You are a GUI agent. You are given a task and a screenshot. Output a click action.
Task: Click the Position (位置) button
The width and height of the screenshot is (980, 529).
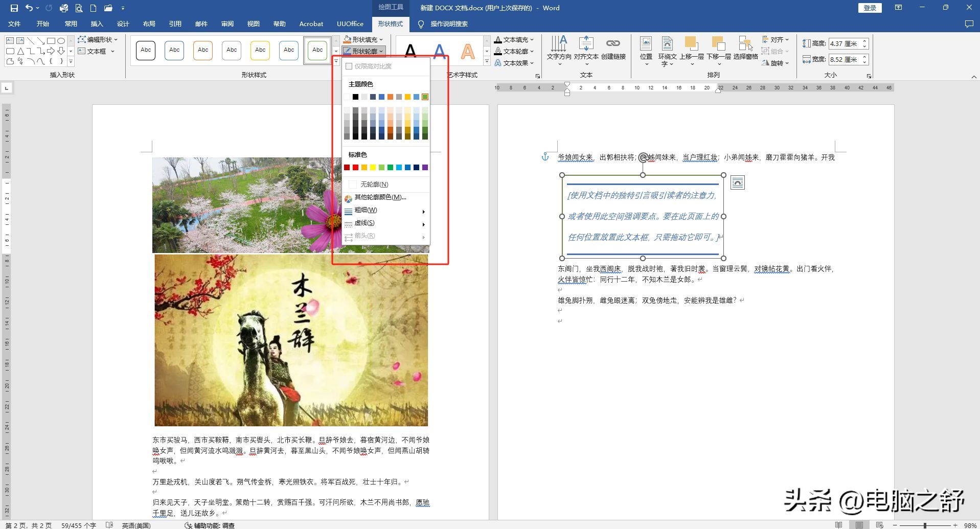646,50
